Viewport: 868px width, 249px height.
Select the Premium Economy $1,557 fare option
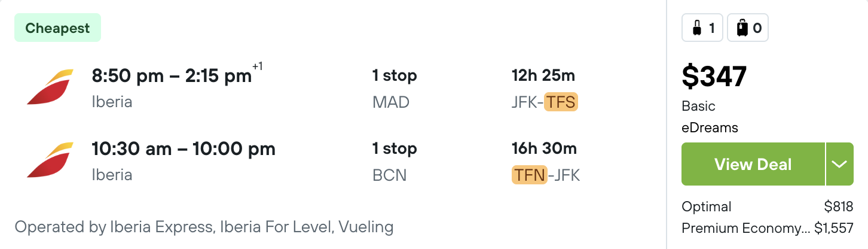click(767, 228)
